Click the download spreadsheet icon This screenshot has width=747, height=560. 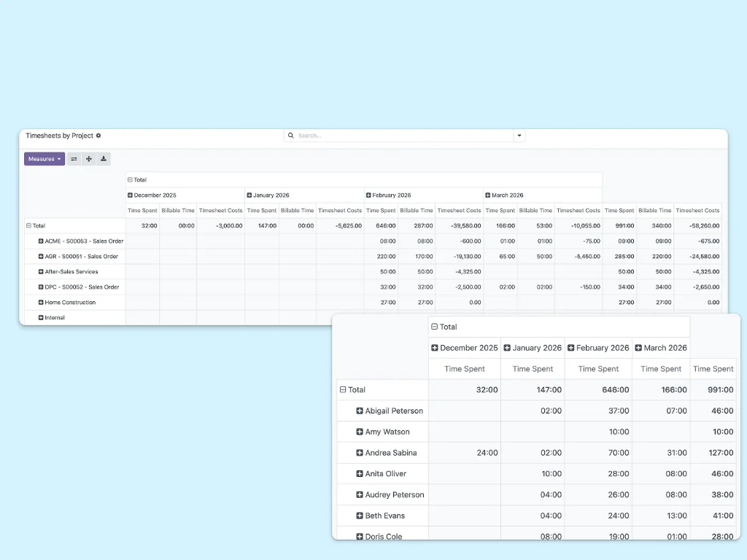coord(103,158)
